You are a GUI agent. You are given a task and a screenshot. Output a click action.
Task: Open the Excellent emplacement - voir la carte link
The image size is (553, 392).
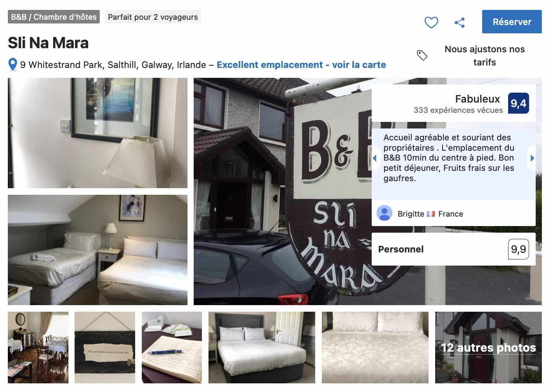[x=301, y=65]
